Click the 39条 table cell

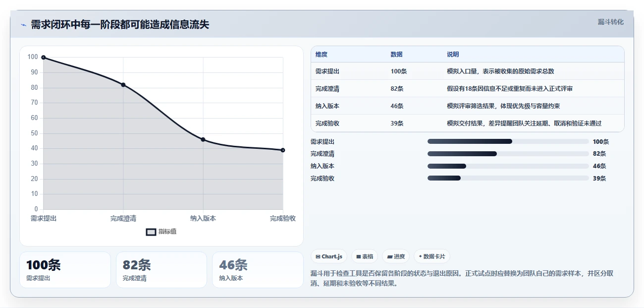tap(397, 123)
